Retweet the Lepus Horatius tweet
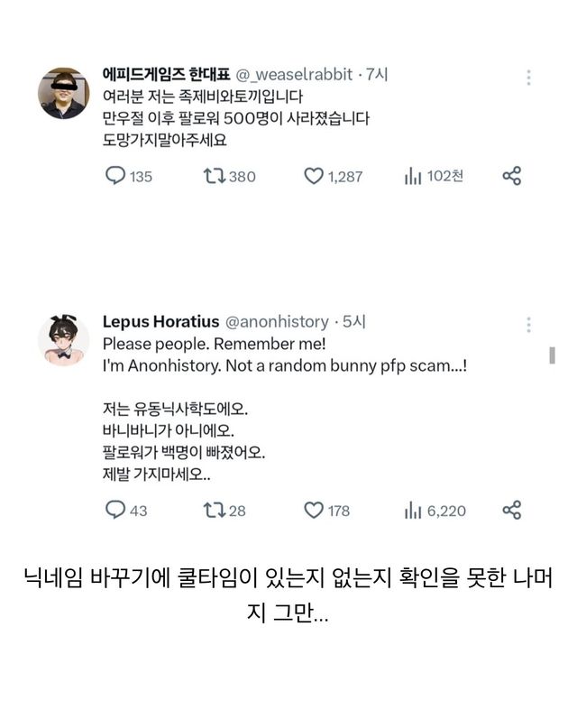The width and height of the screenshot is (577, 728). pyautogui.click(x=215, y=511)
